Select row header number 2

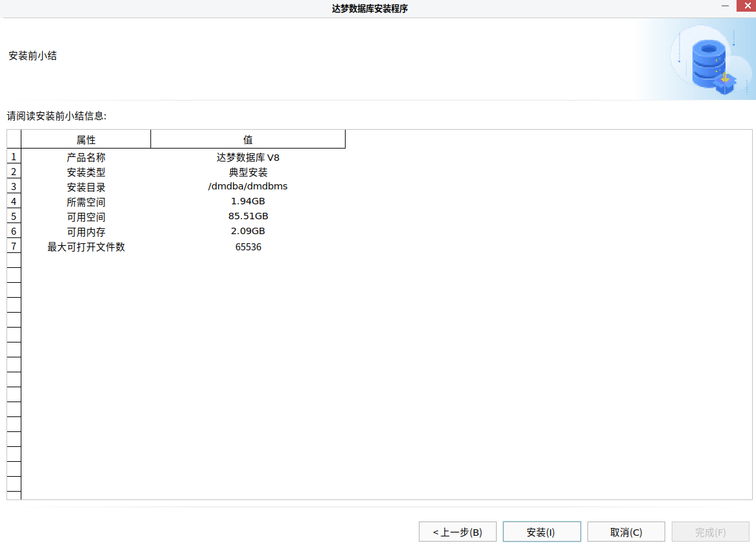pyautogui.click(x=14, y=172)
